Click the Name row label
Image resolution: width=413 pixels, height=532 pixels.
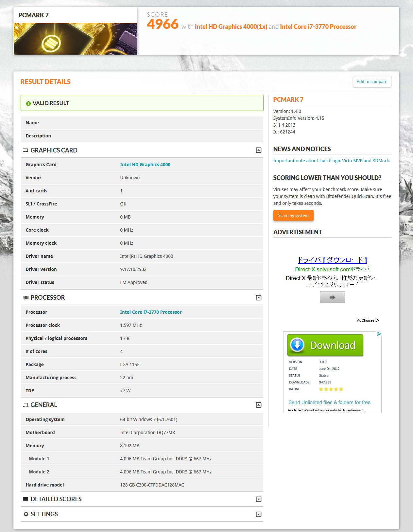click(32, 123)
